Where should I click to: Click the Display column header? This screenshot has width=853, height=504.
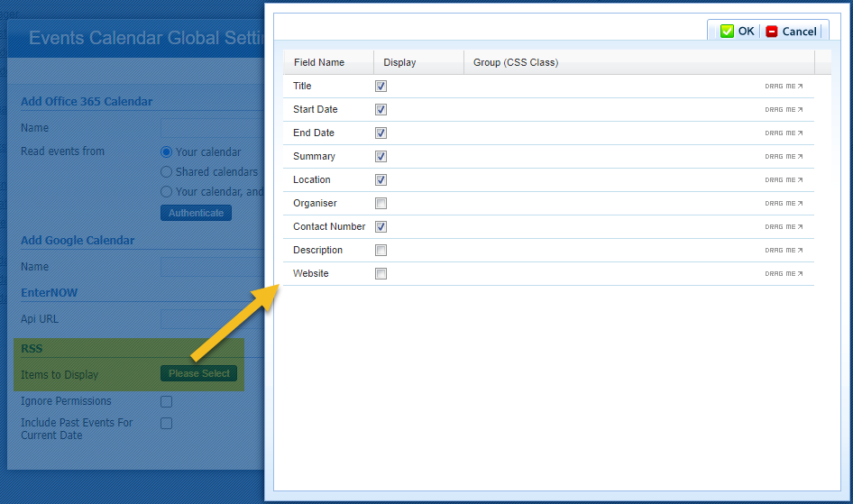tap(419, 62)
